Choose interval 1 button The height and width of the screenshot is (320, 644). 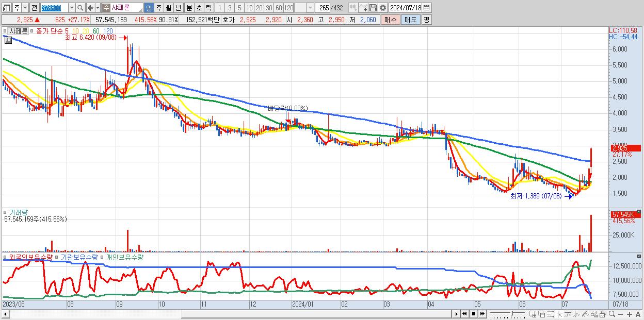(x=220, y=8)
